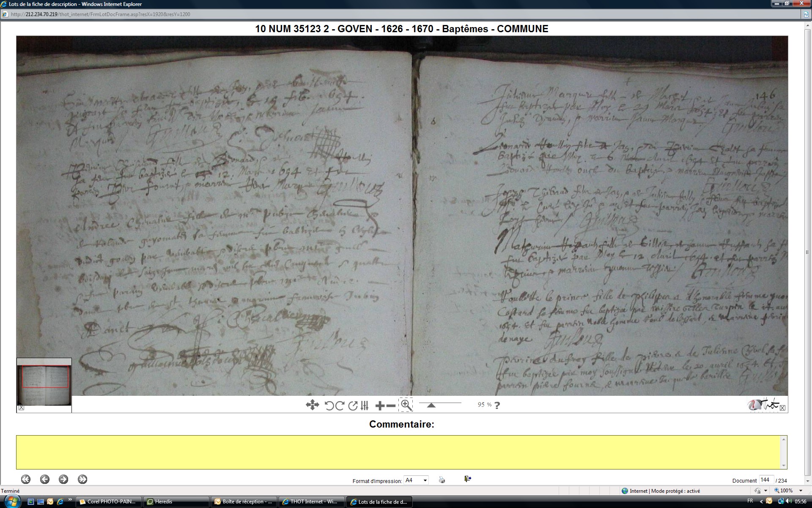Click the yellow Commentaire text field
This screenshot has height=508, width=812.
398,452
